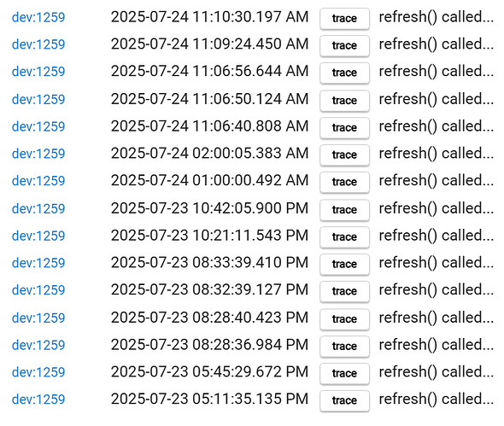Open dev:1259 link at 11:10:30.197 AM
Screen dimensions: 504x426
tap(38, 17)
